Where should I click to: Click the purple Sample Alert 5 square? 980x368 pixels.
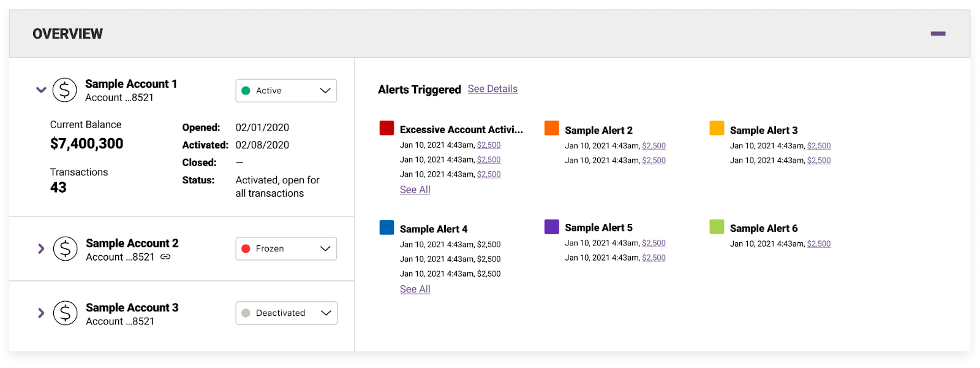[x=552, y=227]
